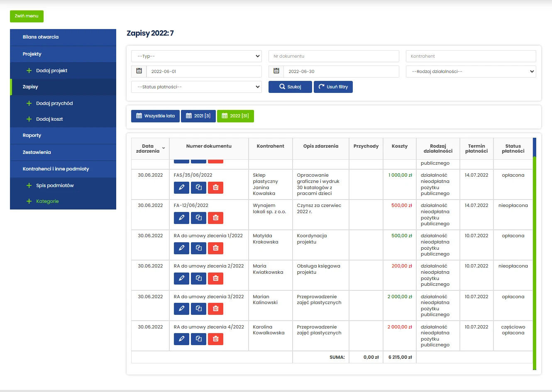Open Dodaj koszt link
The image size is (552, 392).
(x=49, y=119)
